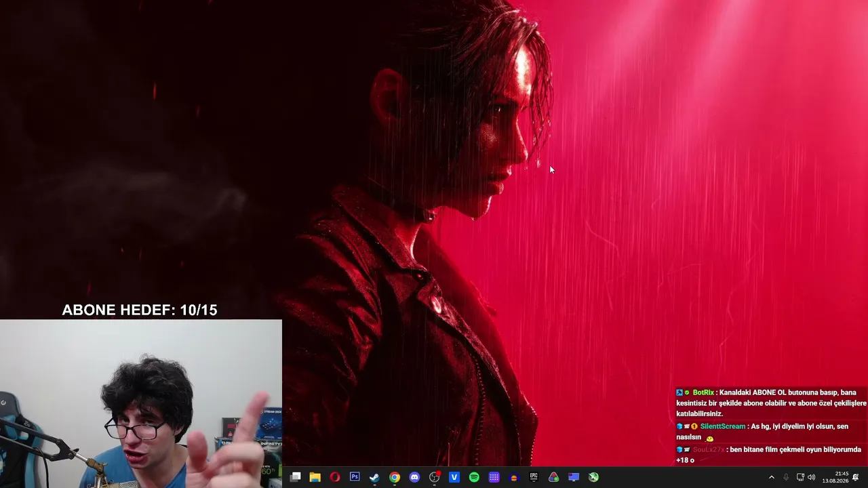Click the green verified badge beside BotRix
The width and height of the screenshot is (868, 488).
(687, 392)
